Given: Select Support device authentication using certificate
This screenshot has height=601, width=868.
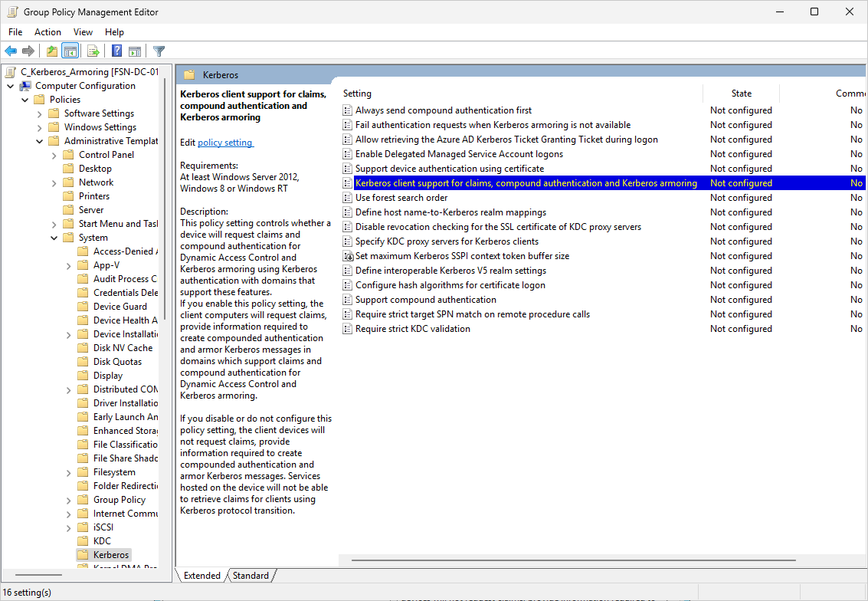Looking at the screenshot, I should click(450, 169).
